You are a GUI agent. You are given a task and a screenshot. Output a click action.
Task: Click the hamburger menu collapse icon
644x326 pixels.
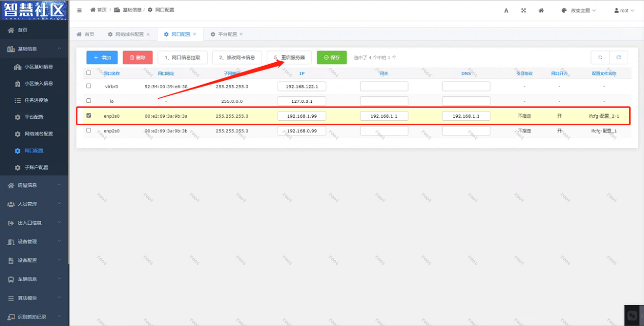click(x=79, y=10)
